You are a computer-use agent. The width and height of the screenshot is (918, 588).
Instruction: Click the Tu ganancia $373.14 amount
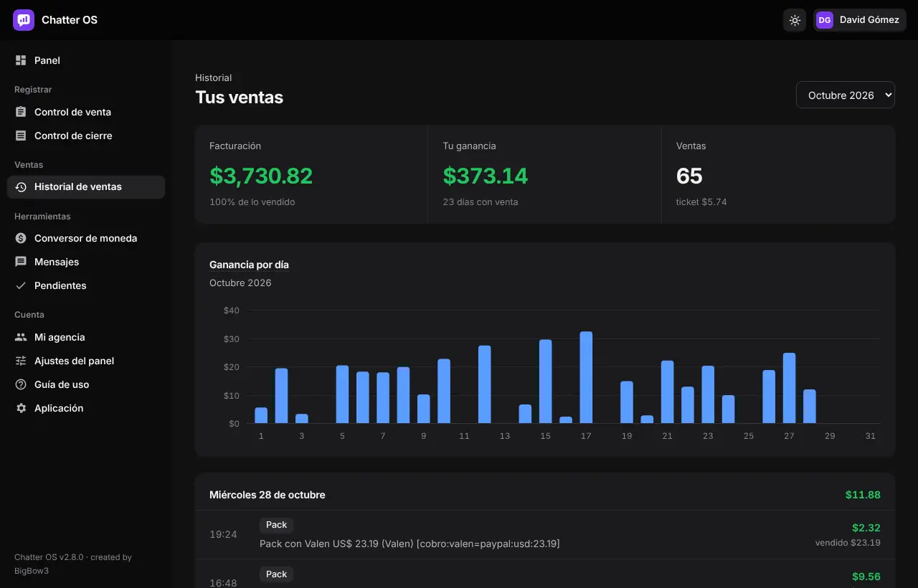pyautogui.click(x=485, y=176)
